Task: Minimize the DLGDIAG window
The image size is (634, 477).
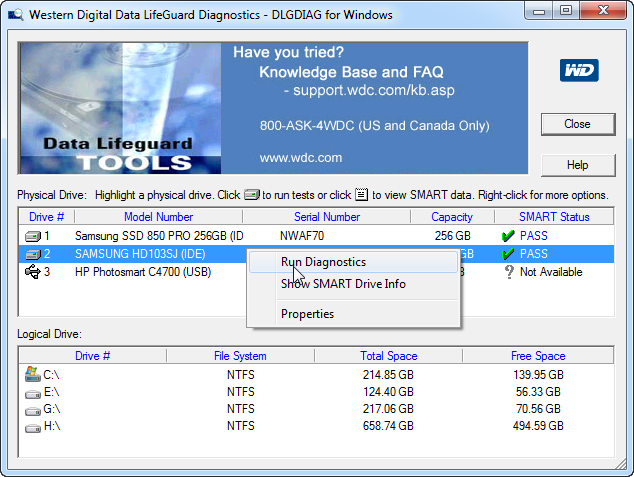Action: pos(539,11)
